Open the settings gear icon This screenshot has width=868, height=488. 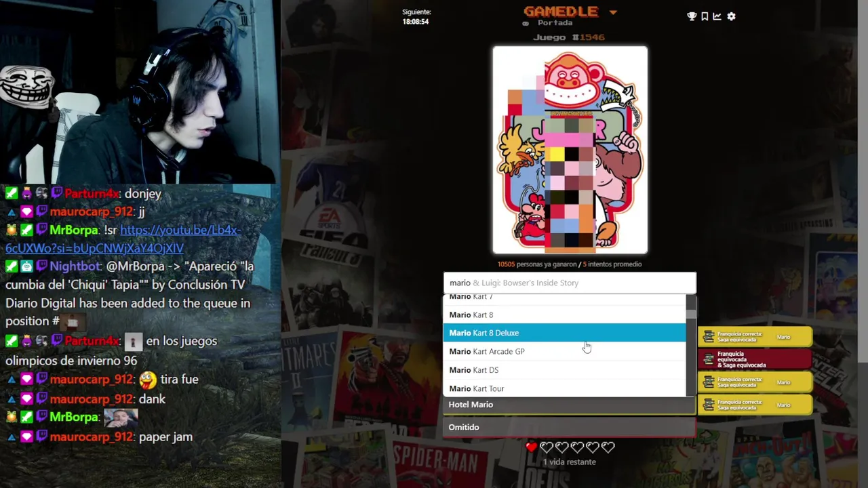pos(731,16)
